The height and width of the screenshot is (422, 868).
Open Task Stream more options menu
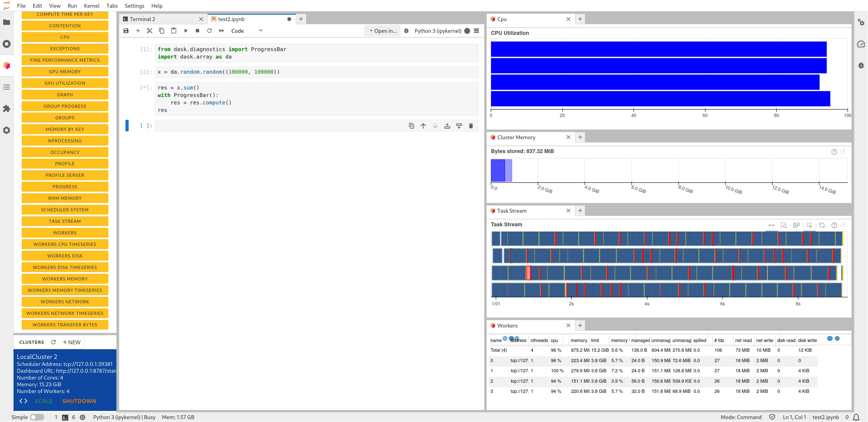click(x=843, y=225)
